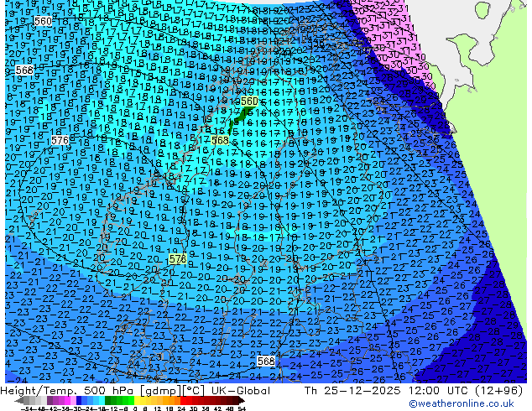This screenshot has width=532, height=411.
Task: Click the white "576" contour label
Action: (x=60, y=140)
